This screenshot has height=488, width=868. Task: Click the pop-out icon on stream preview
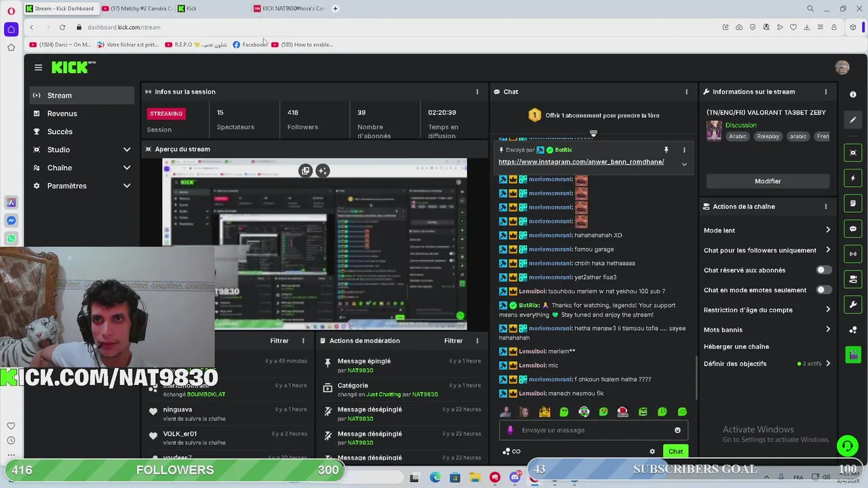[x=305, y=171]
